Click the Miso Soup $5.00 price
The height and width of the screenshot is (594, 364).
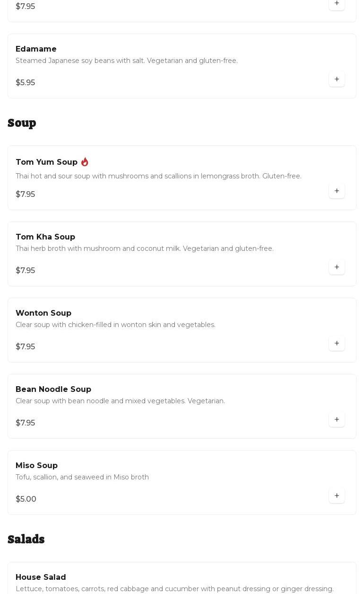tap(26, 499)
